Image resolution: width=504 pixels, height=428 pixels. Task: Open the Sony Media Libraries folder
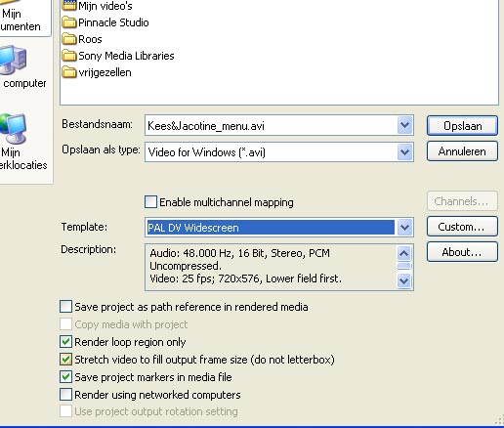pyautogui.click(x=118, y=56)
